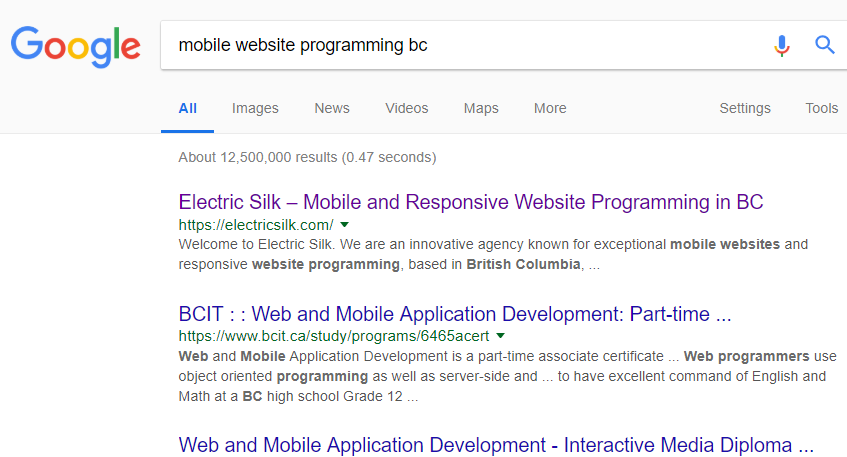Expand dropdown arrow next to electricsilk.com URL
Viewport: 847px width, 457px height.
point(345,225)
